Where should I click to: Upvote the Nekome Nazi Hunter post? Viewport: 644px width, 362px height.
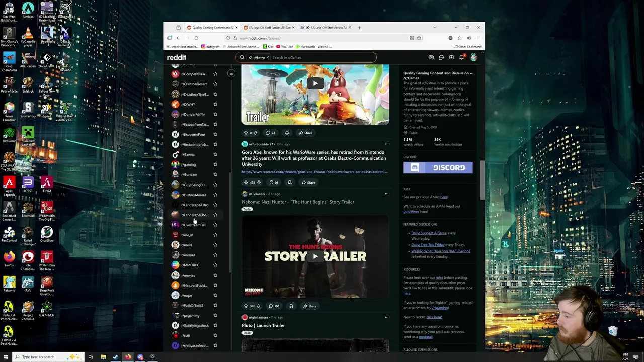coord(246,306)
